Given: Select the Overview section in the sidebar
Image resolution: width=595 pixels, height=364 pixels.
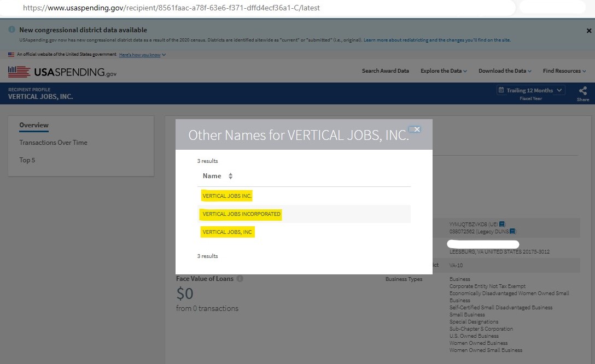Looking at the screenshot, I should coord(34,125).
